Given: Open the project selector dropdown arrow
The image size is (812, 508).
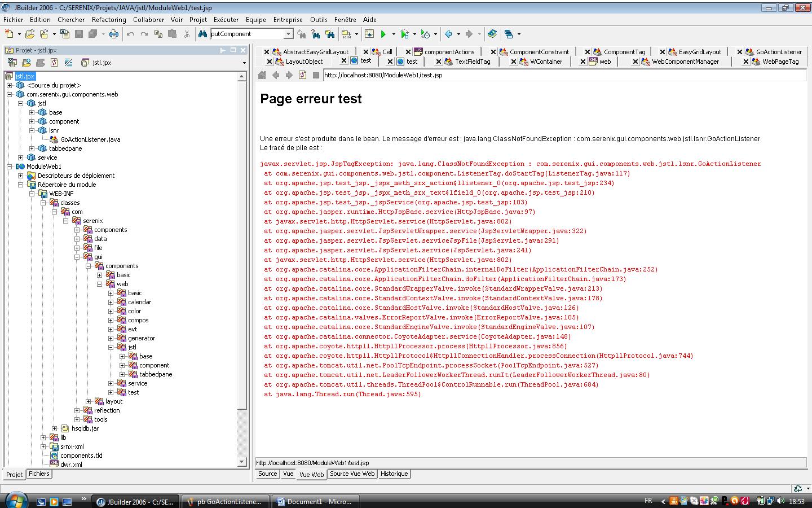Looking at the screenshot, I should [244, 63].
